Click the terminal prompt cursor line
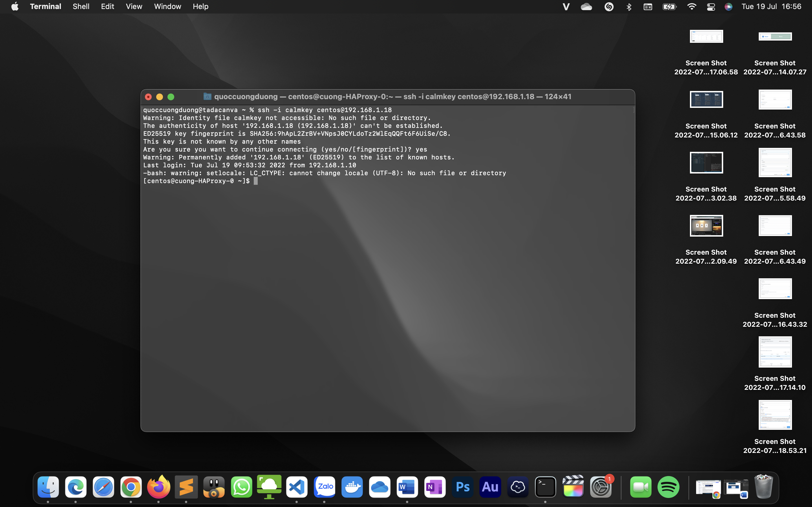Viewport: 812px width, 507px height. coord(256,181)
